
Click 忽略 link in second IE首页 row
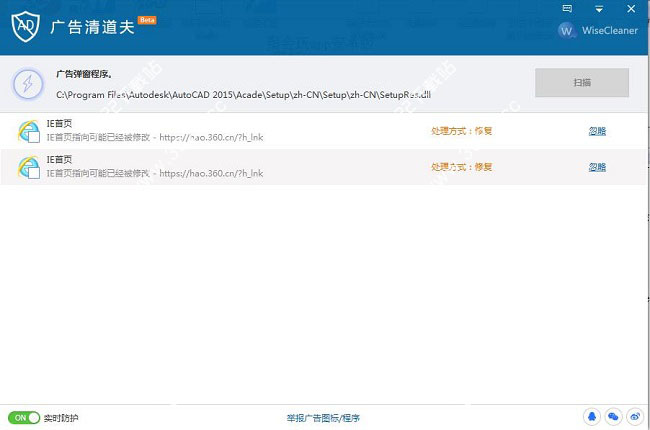597,167
